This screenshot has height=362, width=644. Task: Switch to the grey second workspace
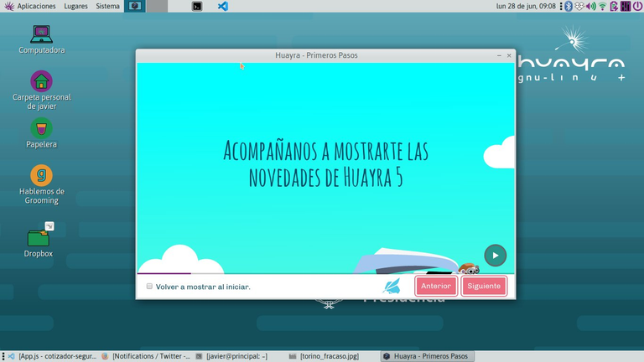[157, 6]
